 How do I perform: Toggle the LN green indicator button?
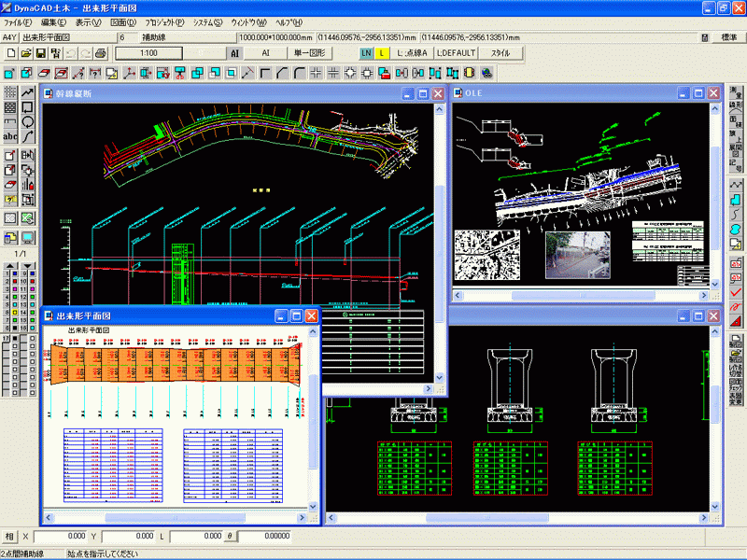click(367, 53)
